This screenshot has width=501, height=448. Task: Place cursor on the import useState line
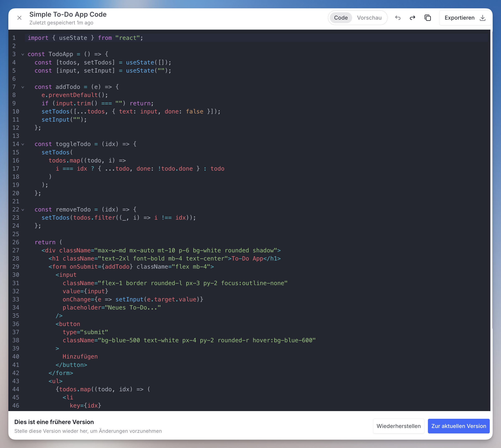[85, 38]
